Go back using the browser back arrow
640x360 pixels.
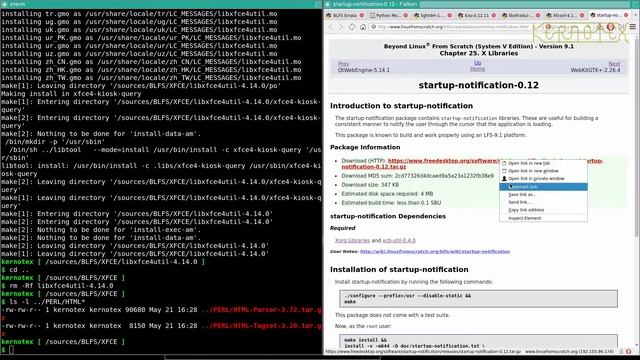331,27
